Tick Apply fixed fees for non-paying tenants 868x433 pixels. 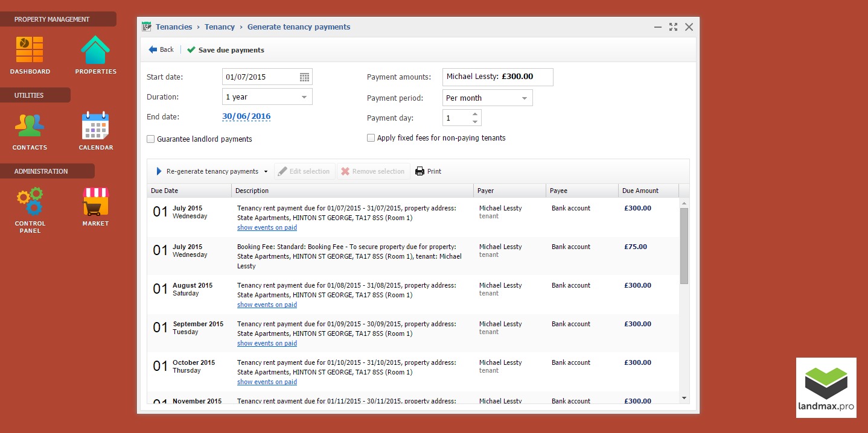click(371, 138)
